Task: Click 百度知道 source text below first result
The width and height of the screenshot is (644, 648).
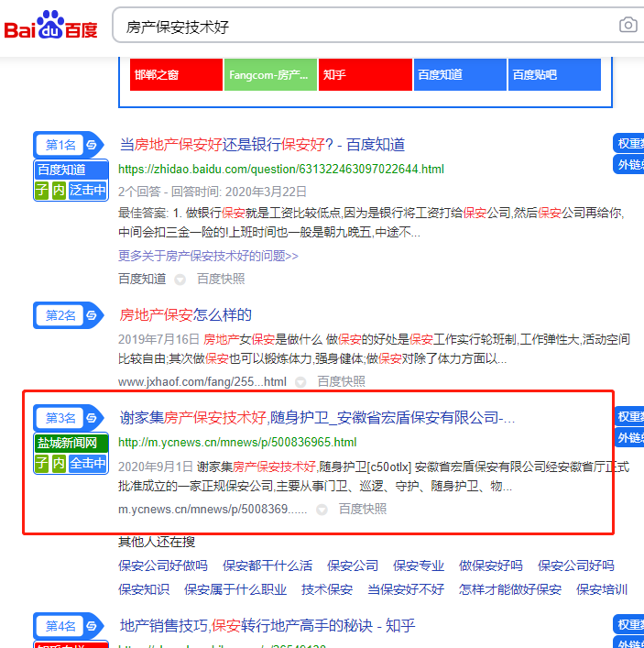Action: 142,279
